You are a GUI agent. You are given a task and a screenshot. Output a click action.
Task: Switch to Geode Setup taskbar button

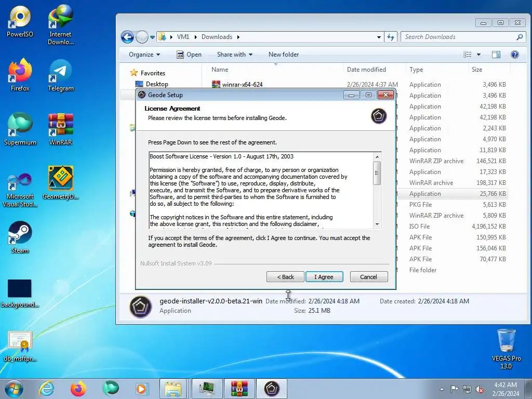(x=271, y=389)
